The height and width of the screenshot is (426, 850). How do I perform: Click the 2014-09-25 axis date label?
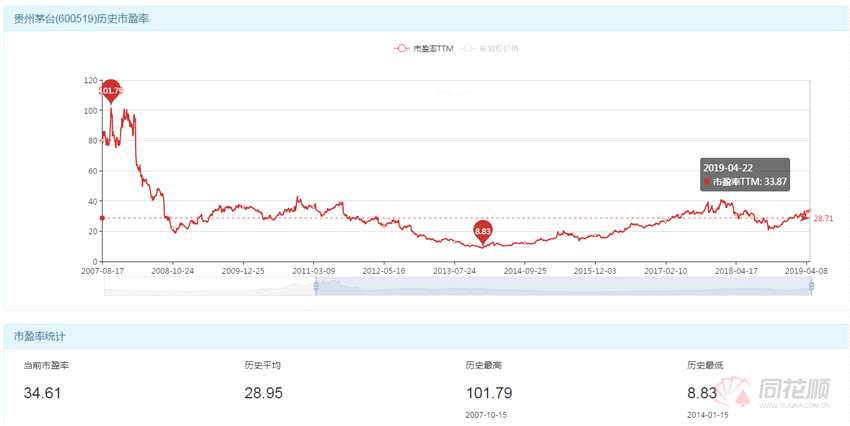525,269
